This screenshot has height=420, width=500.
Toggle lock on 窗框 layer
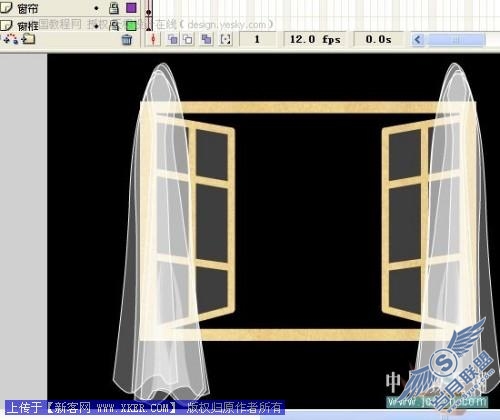pyautogui.click(x=114, y=25)
